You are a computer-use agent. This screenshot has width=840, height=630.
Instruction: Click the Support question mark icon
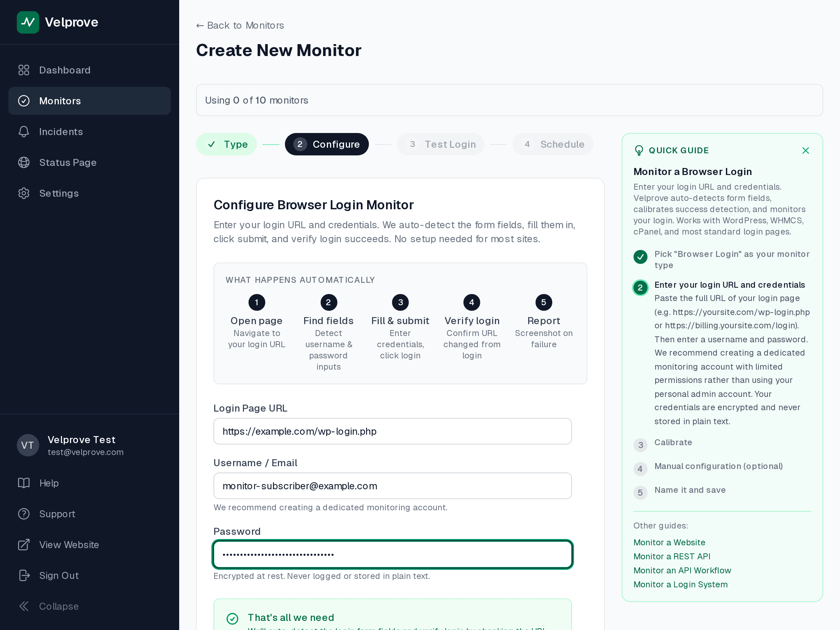click(x=23, y=514)
